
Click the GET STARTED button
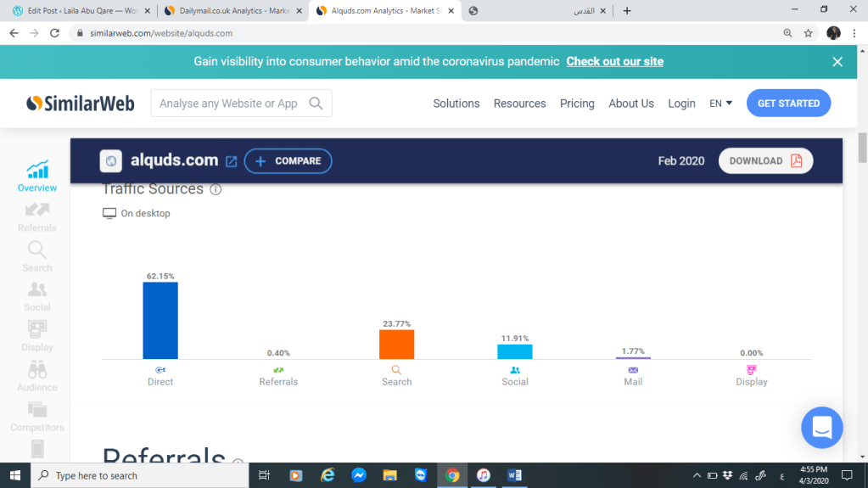788,104
